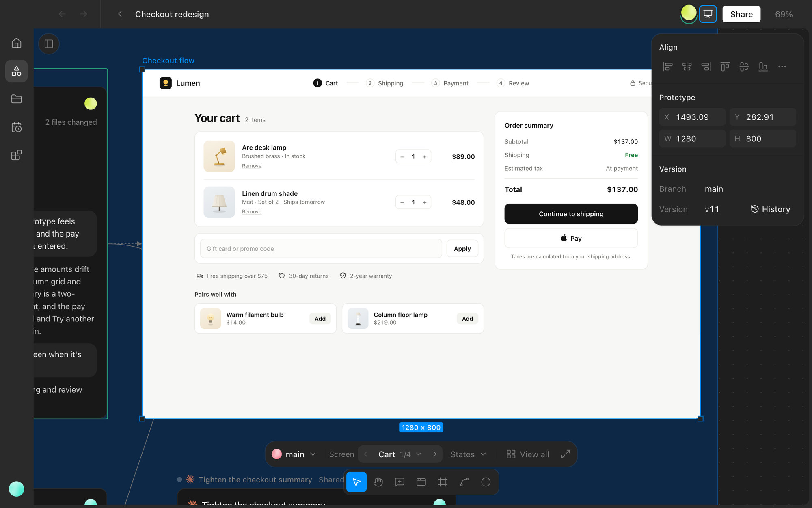Image resolution: width=812 pixels, height=508 pixels.
Task: Click Continue to shipping button
Action: click(571, 214)
